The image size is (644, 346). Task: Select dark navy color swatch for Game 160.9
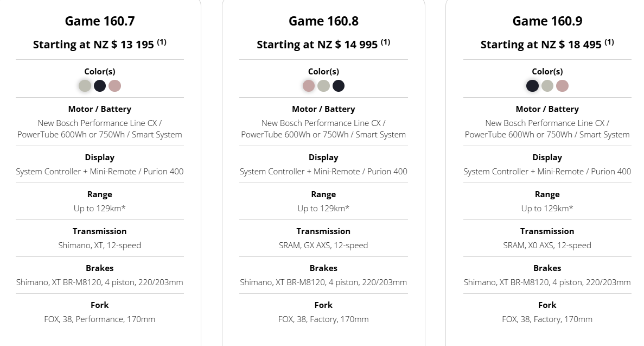click(x=532, y=86)
